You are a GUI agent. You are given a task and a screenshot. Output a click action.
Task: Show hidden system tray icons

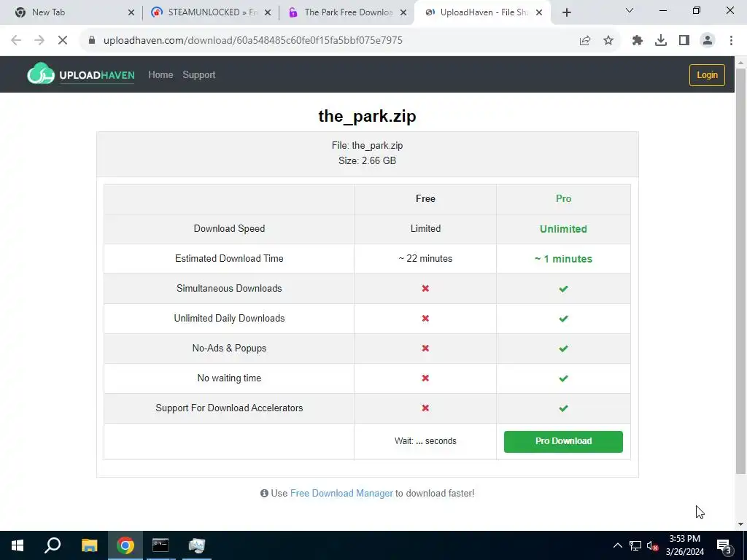pos(617,545)
